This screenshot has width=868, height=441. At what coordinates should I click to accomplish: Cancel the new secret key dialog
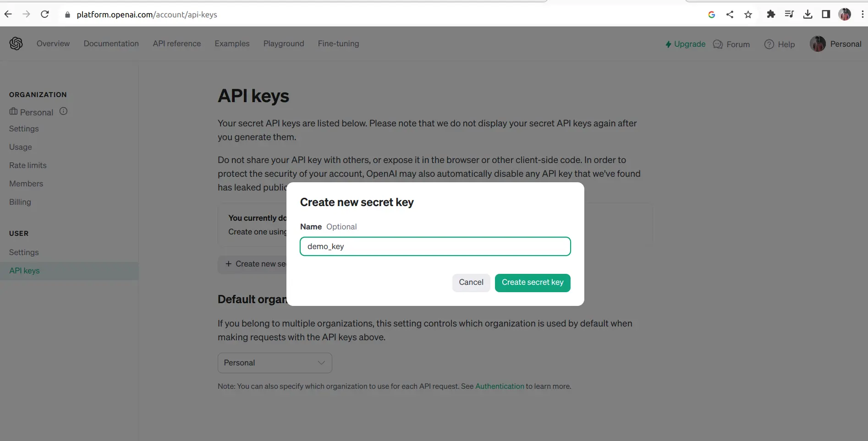pyautogui.click(x=471, y=283)
